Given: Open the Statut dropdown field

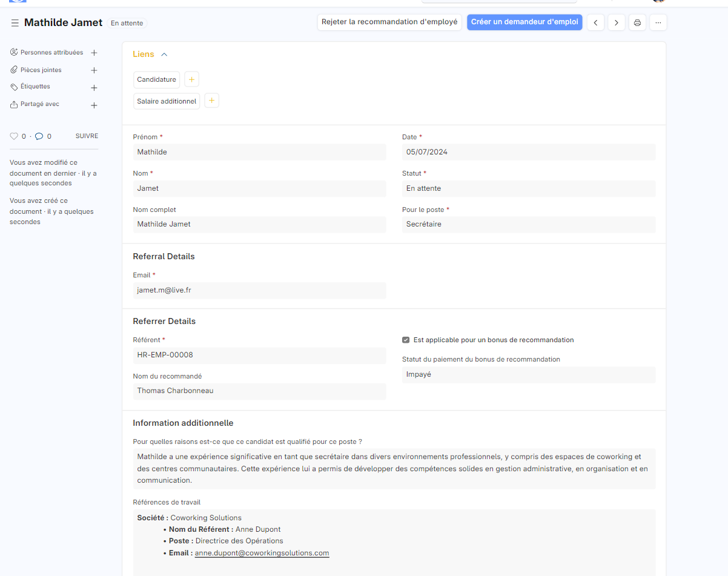Looking at the screenshot, I should click(528, 188).
